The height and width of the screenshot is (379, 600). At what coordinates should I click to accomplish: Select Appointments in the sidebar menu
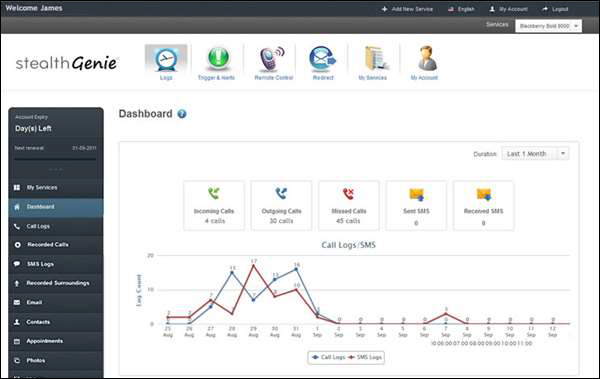(x=56, y=341)
